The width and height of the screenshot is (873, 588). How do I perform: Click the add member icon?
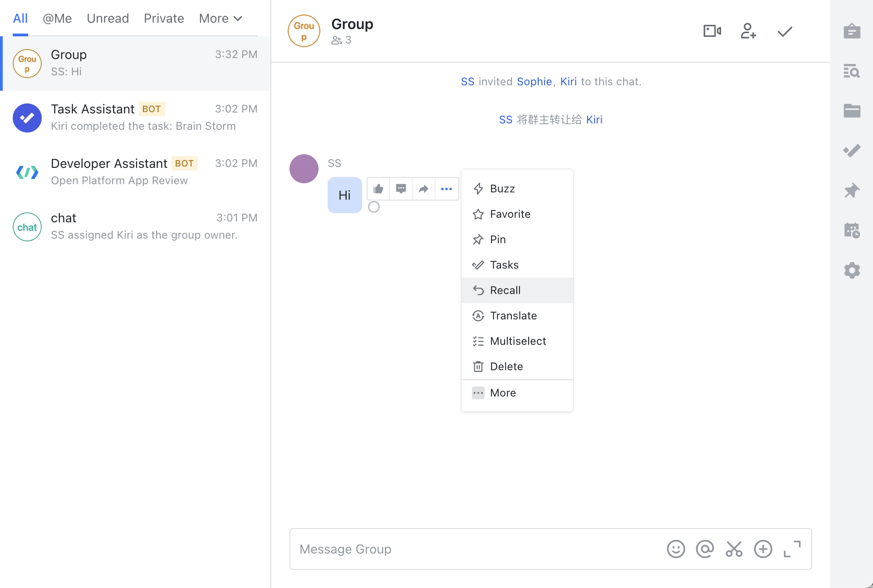click(x=748, y=31)
